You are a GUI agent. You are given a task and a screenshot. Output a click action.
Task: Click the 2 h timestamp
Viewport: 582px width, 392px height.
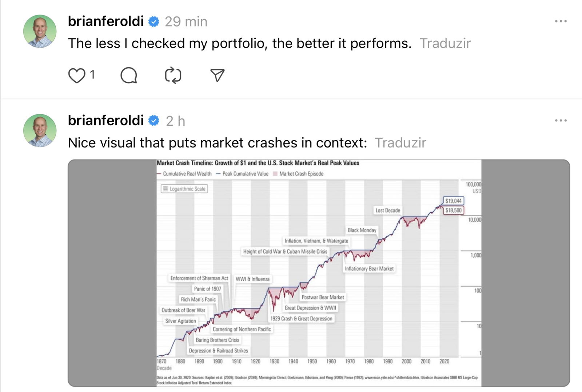pos(175,121)
